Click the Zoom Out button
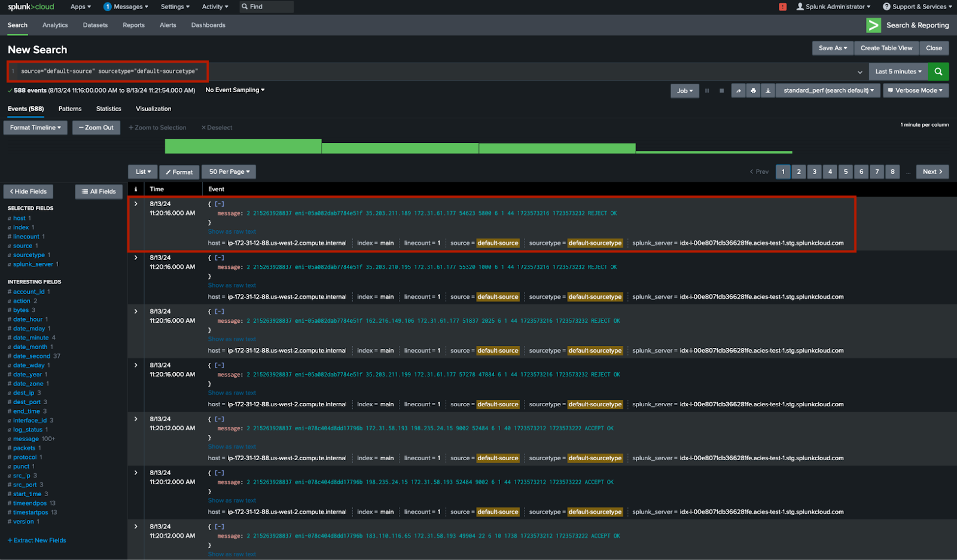 tap(96, 127)
